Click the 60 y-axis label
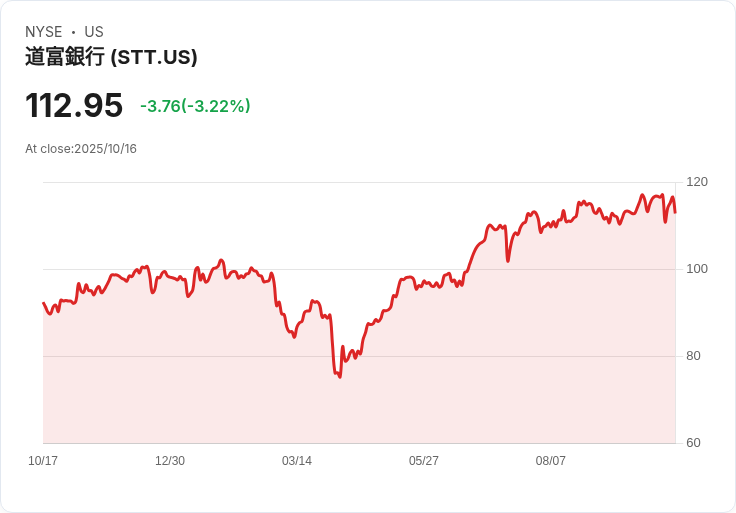The image size is (736, 513). click(x=693, y=443)
